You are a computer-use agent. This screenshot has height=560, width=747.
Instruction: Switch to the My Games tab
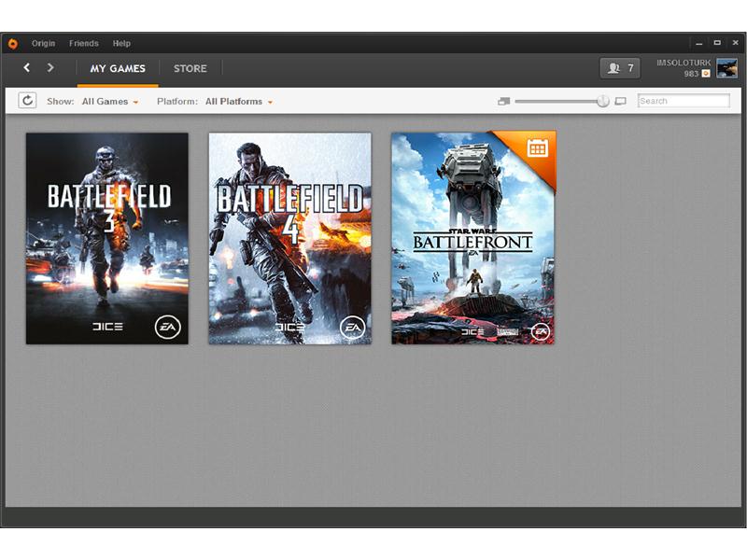(118, 68)
